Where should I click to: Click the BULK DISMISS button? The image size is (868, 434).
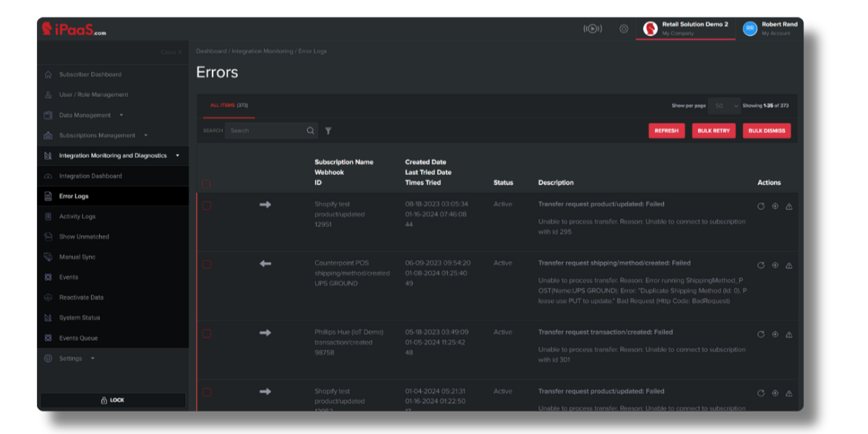[x=767, y=131]
